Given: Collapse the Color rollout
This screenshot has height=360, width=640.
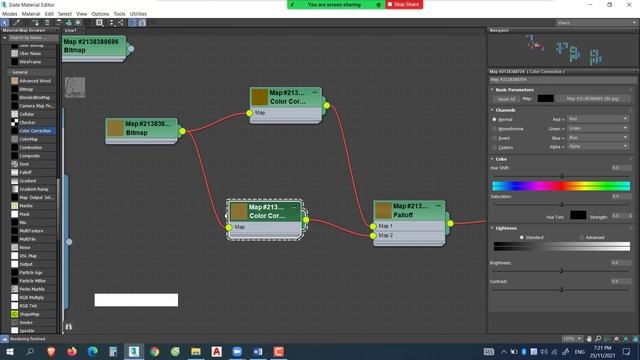Looking at the screenshot, I should pos(492,159).
